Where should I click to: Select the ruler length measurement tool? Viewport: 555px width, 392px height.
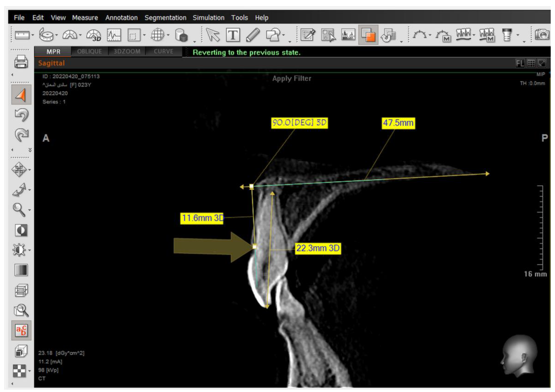pos(22,35)
